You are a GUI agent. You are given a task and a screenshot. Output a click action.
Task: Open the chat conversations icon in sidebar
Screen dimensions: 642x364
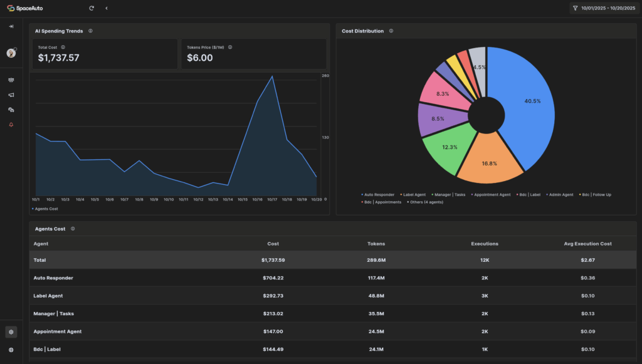11,110
